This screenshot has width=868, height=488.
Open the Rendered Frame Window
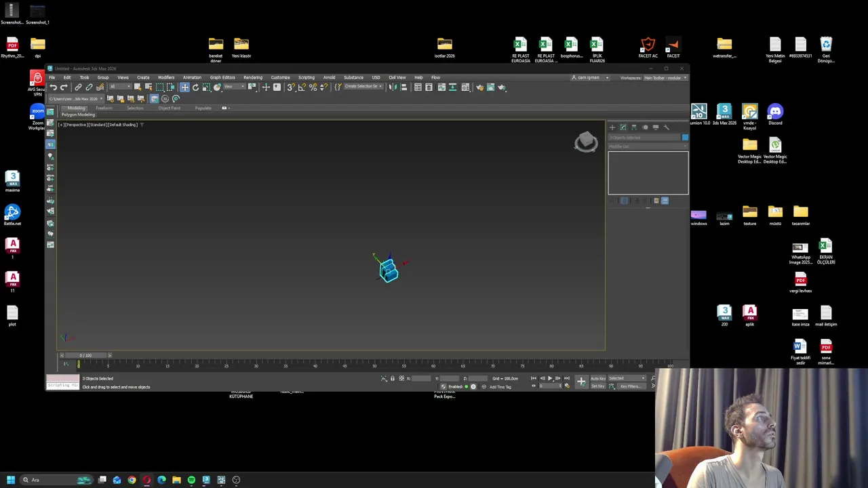click(x=491, y=87)
